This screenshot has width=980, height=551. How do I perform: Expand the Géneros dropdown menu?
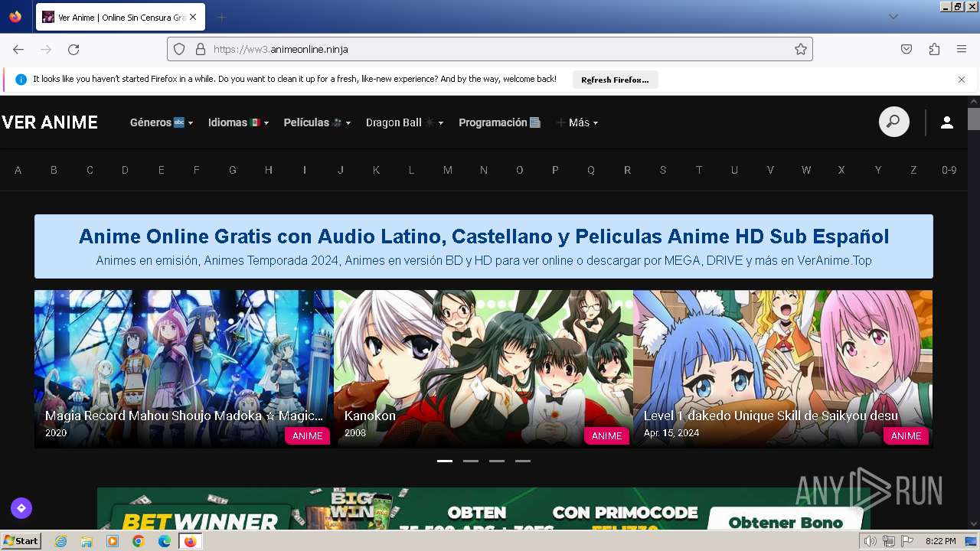pyautogui.click(x=162, y=122)
